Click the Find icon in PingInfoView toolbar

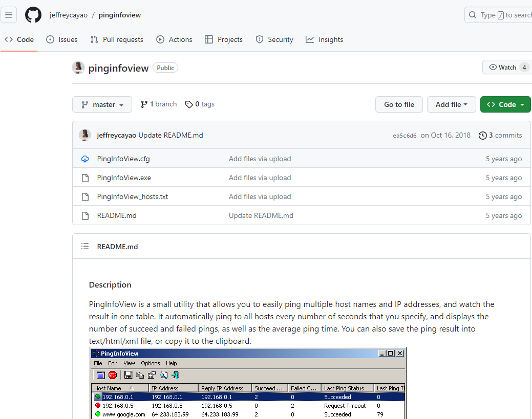tap(164, 375)
